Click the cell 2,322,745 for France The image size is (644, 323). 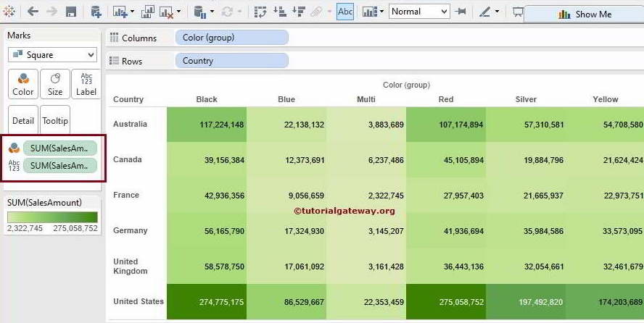tap(366, 196)
